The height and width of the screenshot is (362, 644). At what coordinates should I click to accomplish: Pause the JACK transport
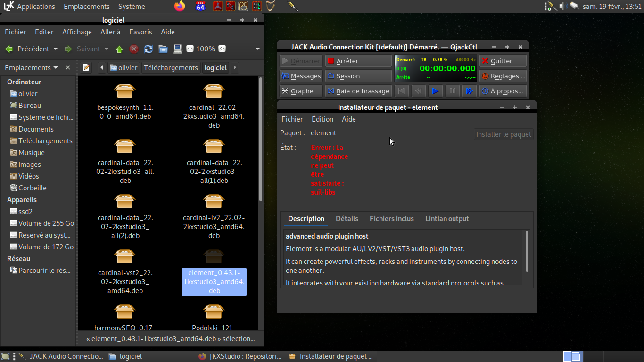(452, 91)
